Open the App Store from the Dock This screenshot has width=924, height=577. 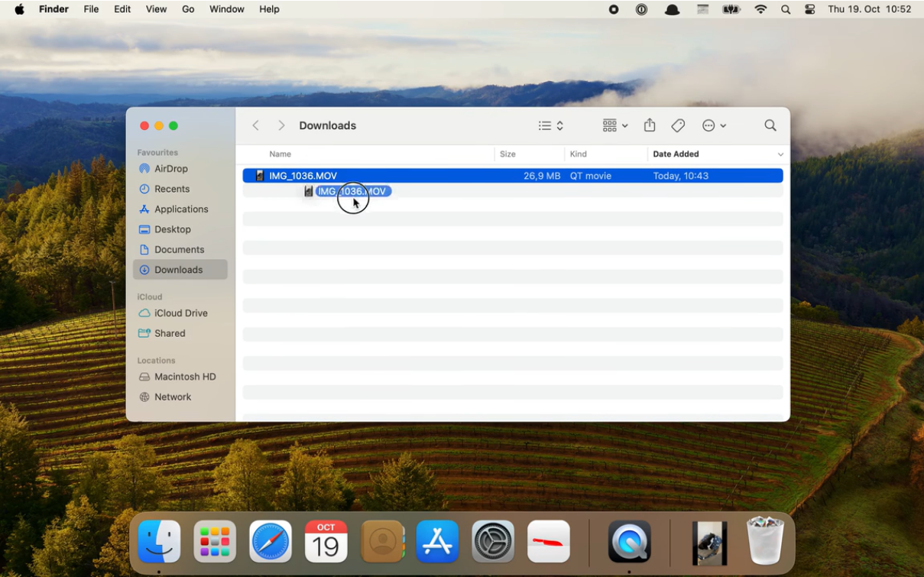pyautogui.click(x=437, y=542)
